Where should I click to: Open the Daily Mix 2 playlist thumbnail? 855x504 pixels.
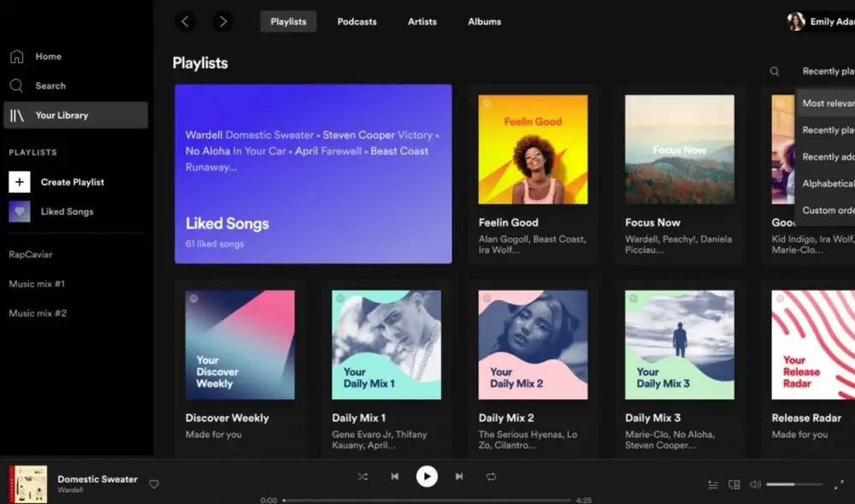click(533, 344)
